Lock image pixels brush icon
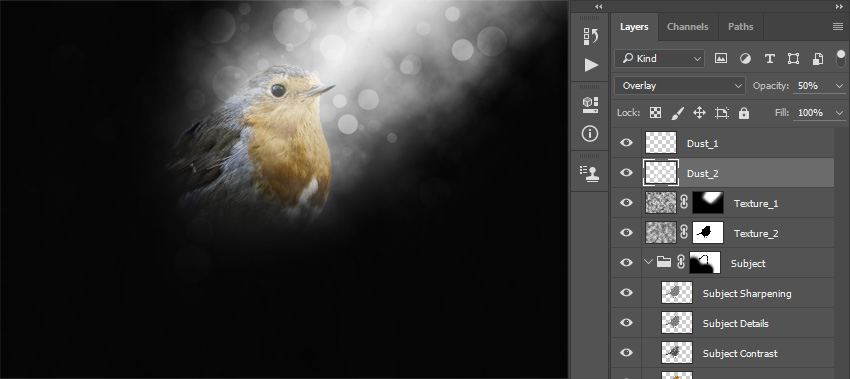 [x=678, y=113]
